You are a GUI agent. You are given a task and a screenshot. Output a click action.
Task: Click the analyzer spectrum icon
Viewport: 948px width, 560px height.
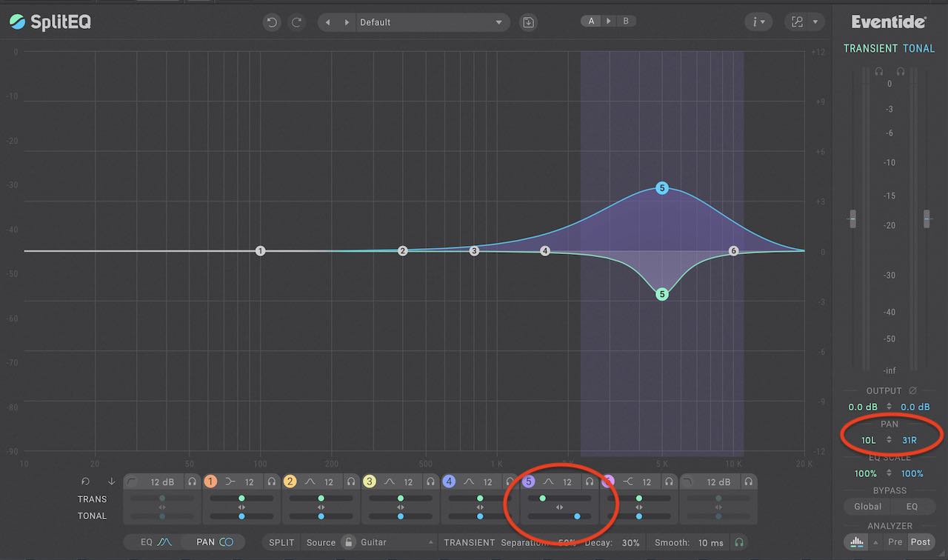856,542
